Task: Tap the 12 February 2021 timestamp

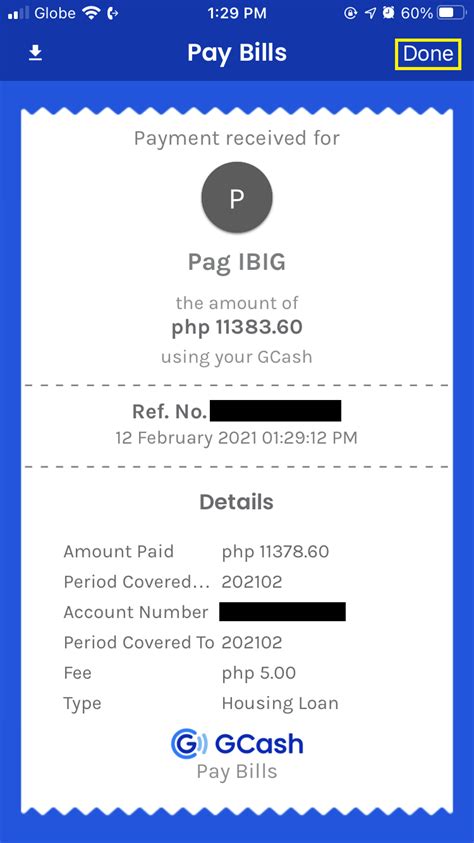Action: click(x=236, y=438)
